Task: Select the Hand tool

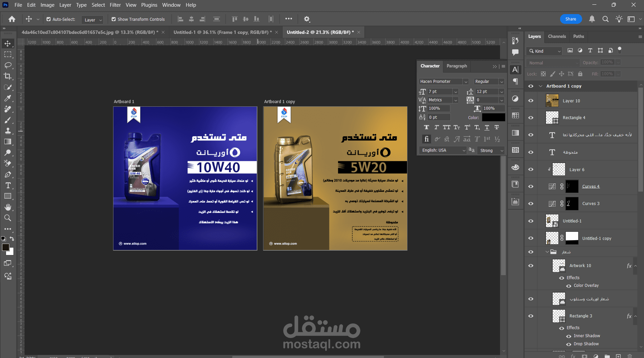Action: click(7, 207)
